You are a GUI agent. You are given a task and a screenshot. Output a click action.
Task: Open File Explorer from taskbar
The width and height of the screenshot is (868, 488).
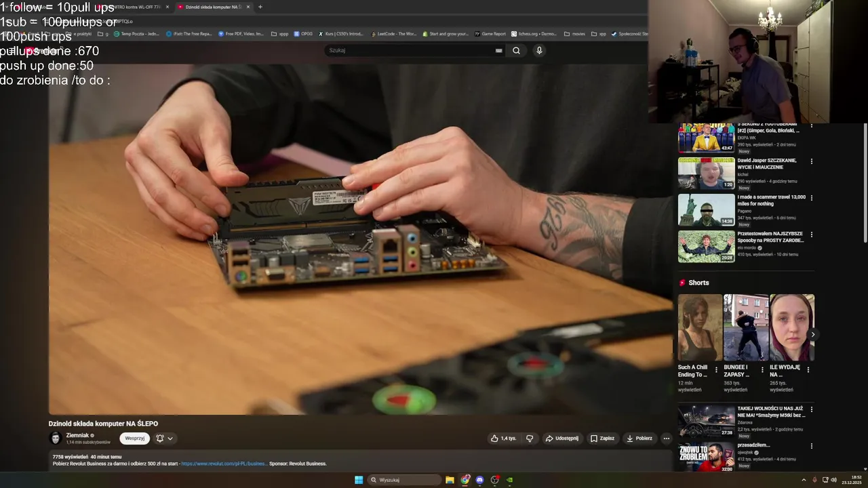point(450,480)
